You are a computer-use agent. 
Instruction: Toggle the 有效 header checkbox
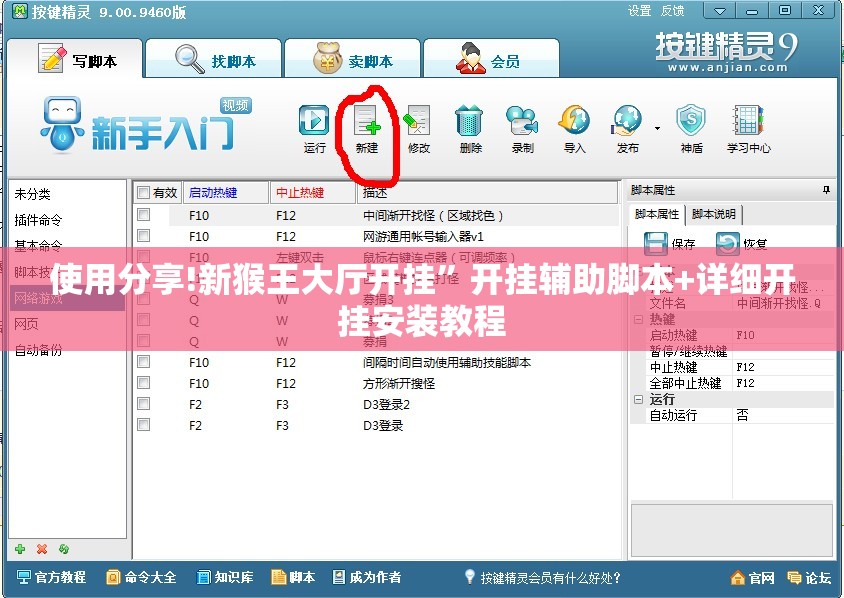click(x=143, y=193)
